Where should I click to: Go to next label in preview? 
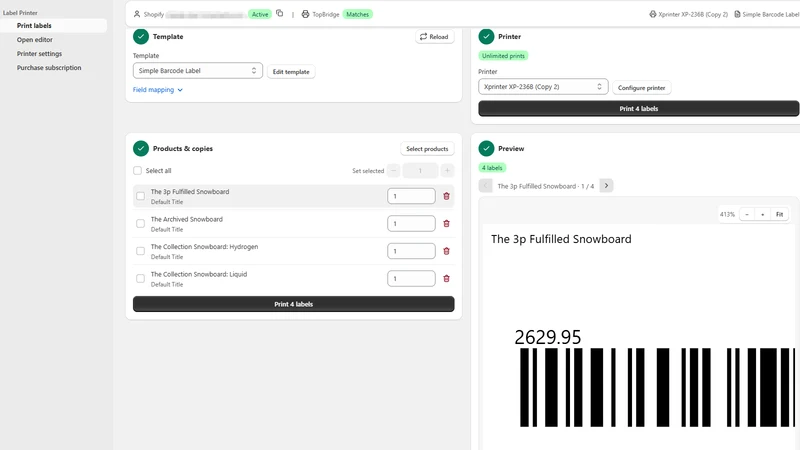606,186
